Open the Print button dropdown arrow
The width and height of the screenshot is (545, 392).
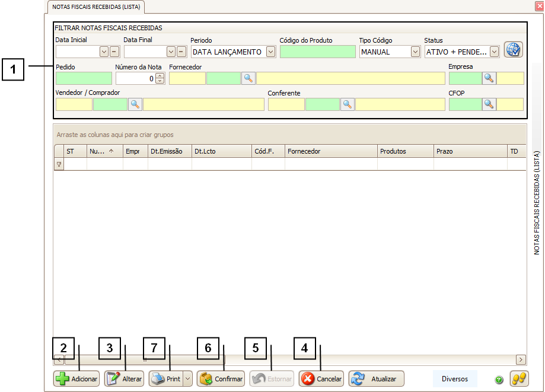187,379
